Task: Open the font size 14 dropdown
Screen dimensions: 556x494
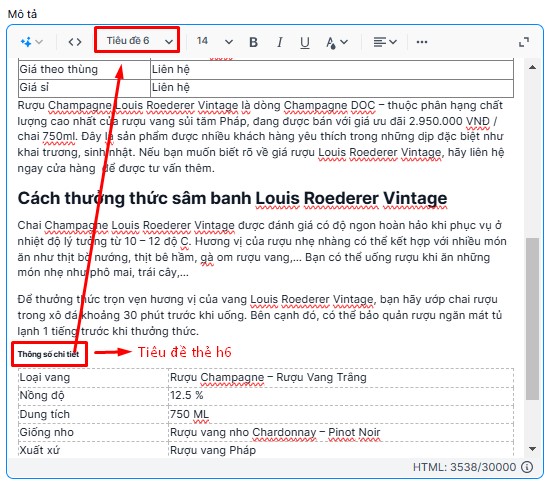Action: (x=215, y=41)
